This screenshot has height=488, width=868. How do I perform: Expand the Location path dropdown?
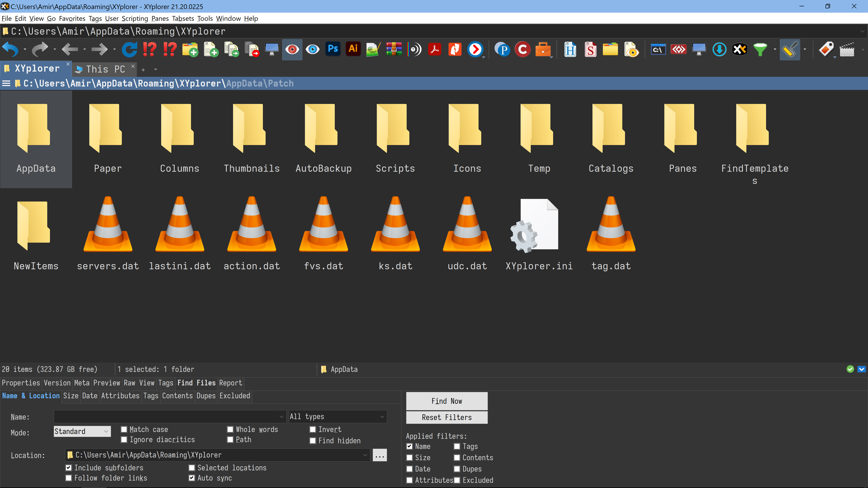click(x=365, y=455)
